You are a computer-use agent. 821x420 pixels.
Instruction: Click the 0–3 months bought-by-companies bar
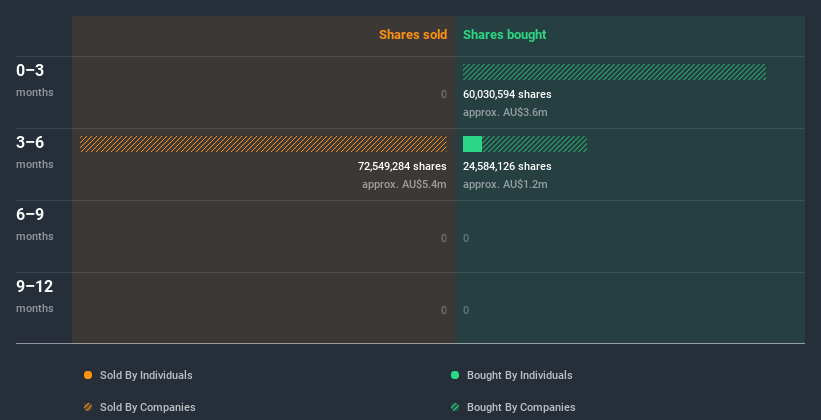(x=614, y=72)
